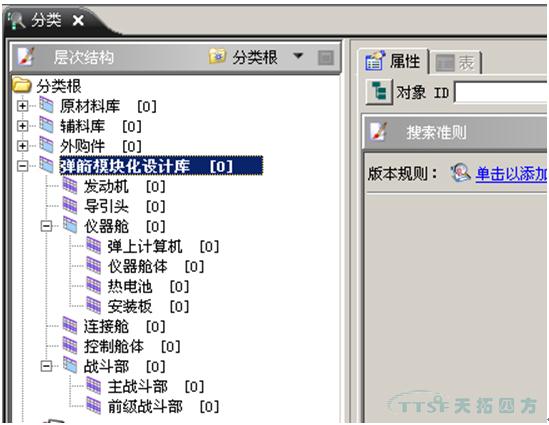Click the 分类根 folder icon in header
This screenshot has height=425, width=549.
217,56
